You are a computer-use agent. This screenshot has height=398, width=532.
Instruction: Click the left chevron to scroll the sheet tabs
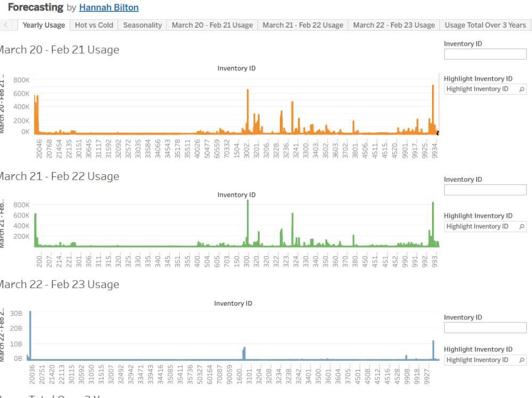[x=5, y=24]
